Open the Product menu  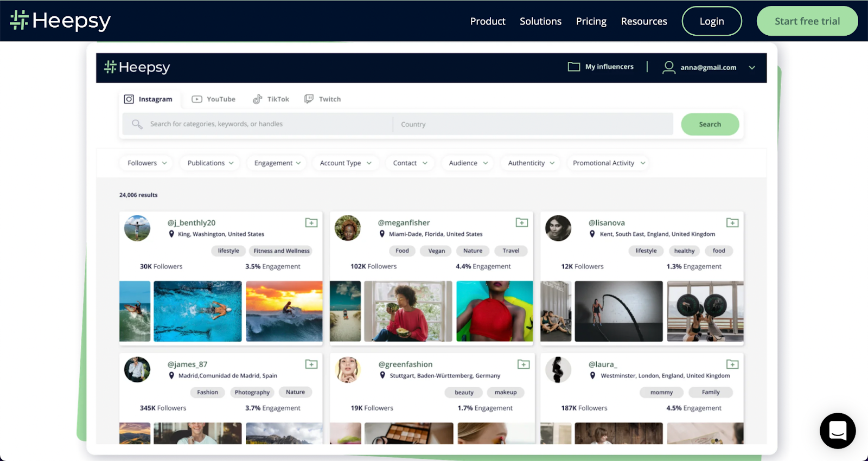488,21
